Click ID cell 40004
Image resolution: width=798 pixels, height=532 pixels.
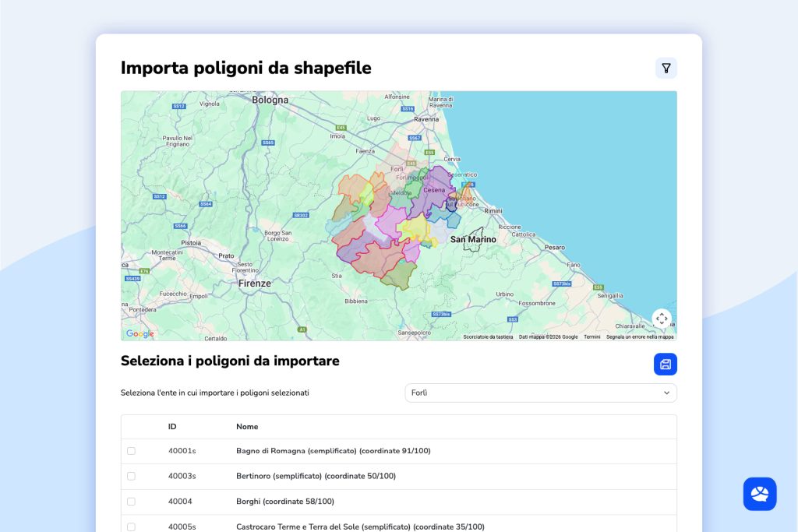(180, 502)
